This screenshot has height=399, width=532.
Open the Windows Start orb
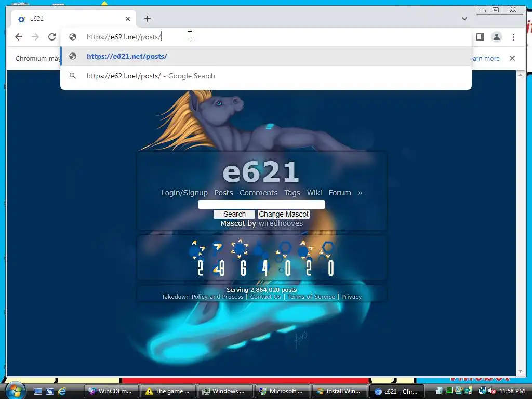click(x=15, y=391)
